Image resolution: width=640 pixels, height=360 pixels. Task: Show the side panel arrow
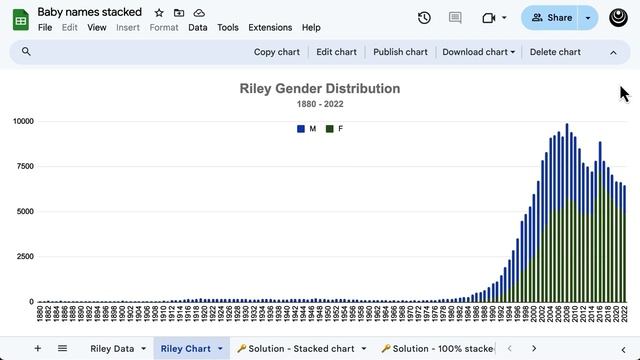coord(623,349)
